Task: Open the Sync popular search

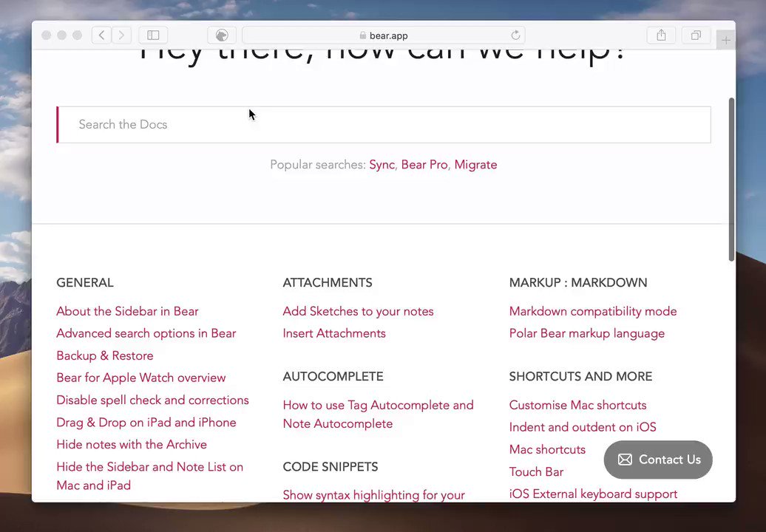Action: click(382, 165)
